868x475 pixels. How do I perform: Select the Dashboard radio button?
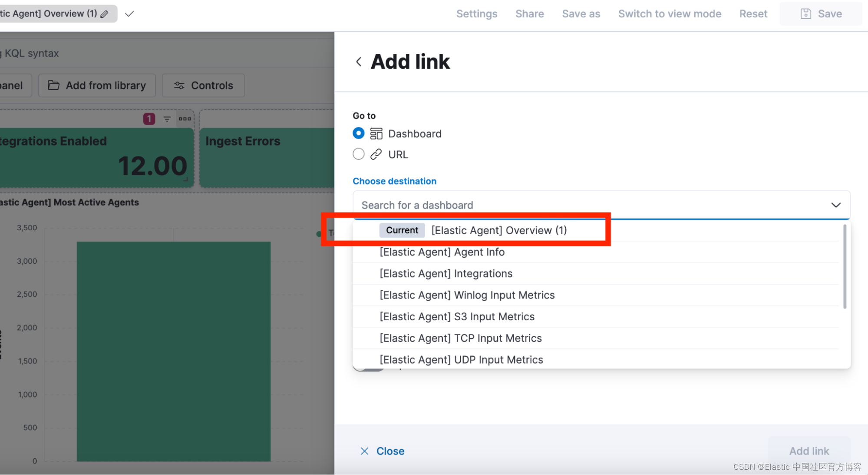pyautogui.click(x=359, y=133)
